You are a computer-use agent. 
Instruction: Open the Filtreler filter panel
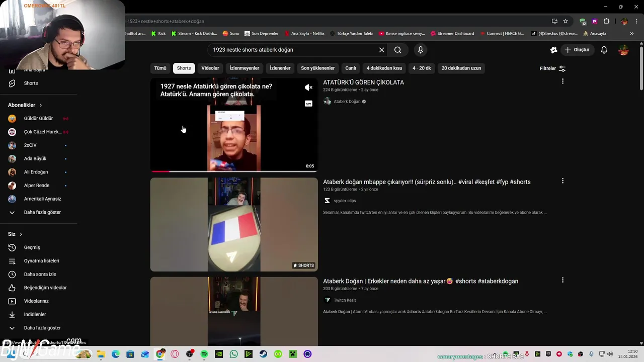(x=552, y=68)
